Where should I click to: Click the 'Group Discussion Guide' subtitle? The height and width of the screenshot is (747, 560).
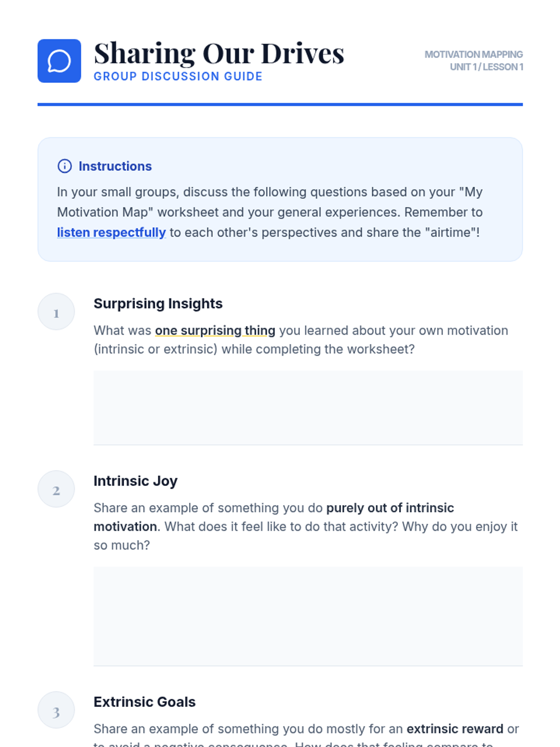coord(178,77)
